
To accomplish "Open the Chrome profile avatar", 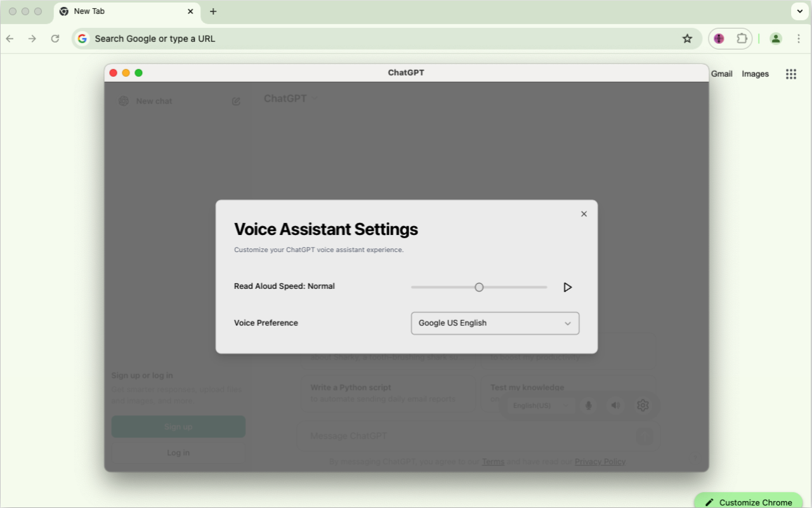I will (x=776, y=39).
